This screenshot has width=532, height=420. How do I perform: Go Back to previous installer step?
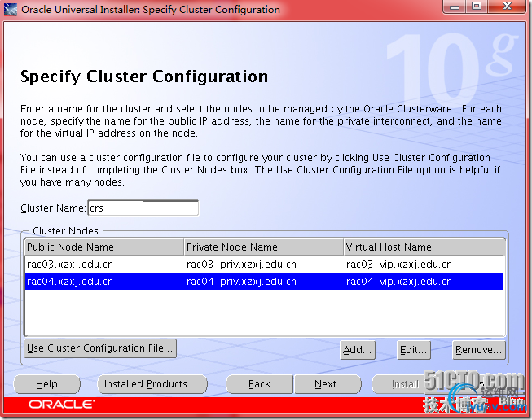[260, 384]
